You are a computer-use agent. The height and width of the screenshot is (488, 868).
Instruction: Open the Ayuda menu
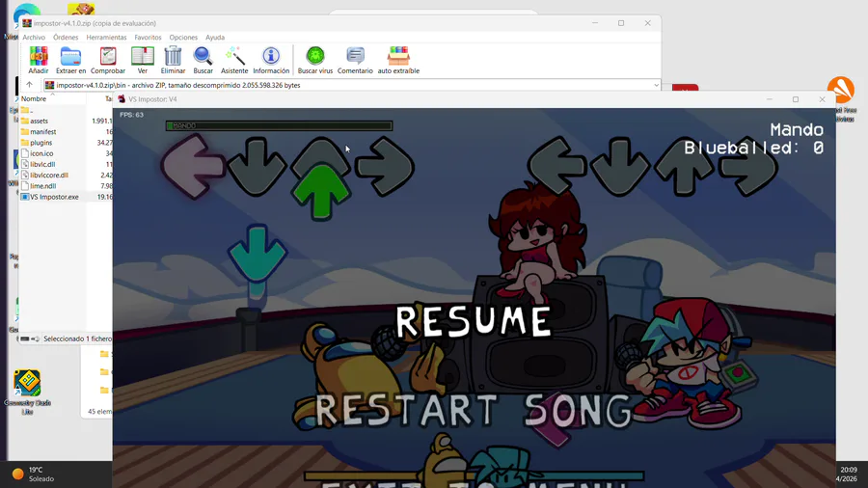point(215,37)
